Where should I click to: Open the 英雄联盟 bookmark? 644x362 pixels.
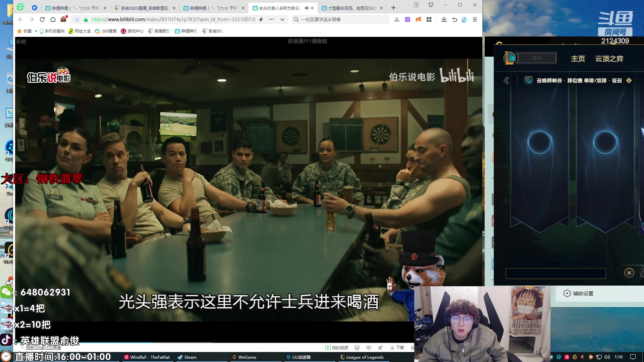(x=159, y=31)
